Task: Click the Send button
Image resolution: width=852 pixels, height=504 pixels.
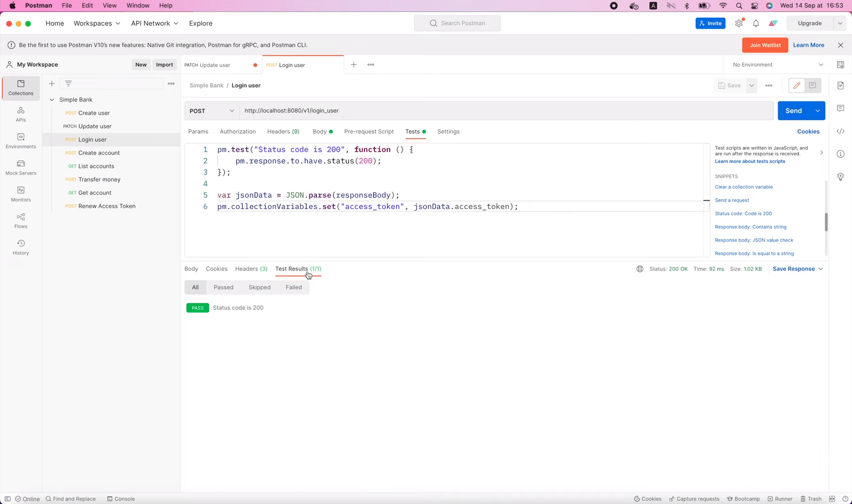Action: click(x=794, y=111)
